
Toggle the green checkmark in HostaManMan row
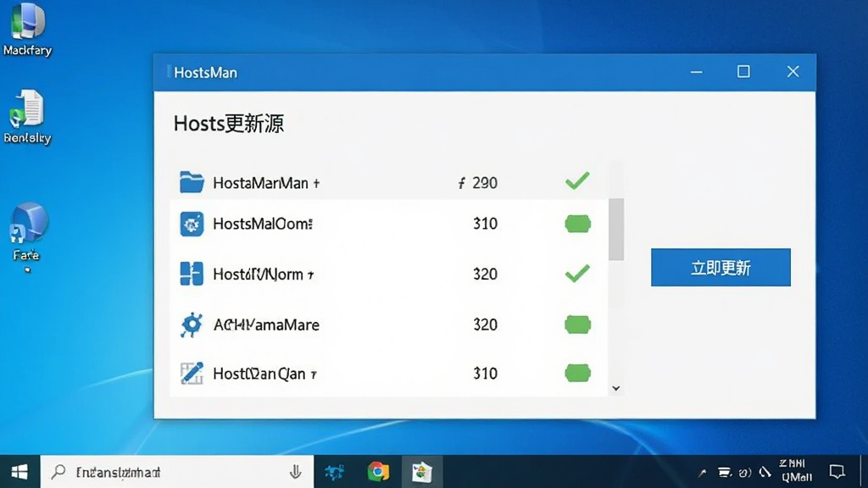(x=577, y=181)
